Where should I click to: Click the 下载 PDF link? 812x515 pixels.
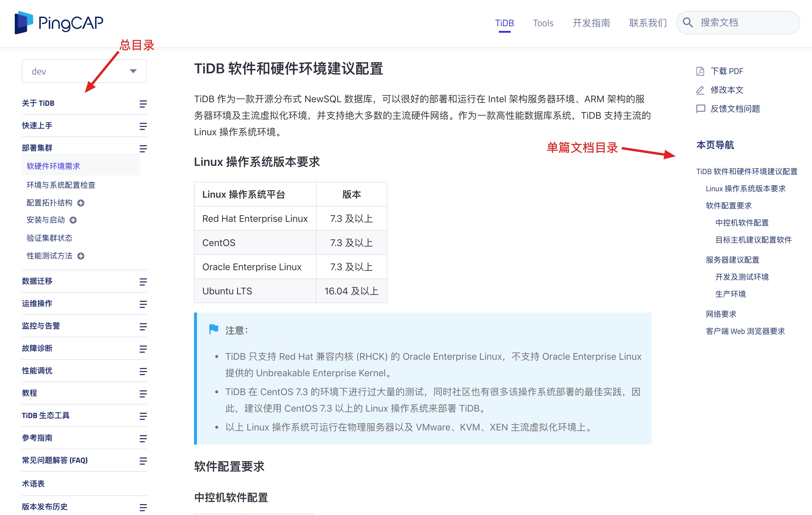point(727,71)
